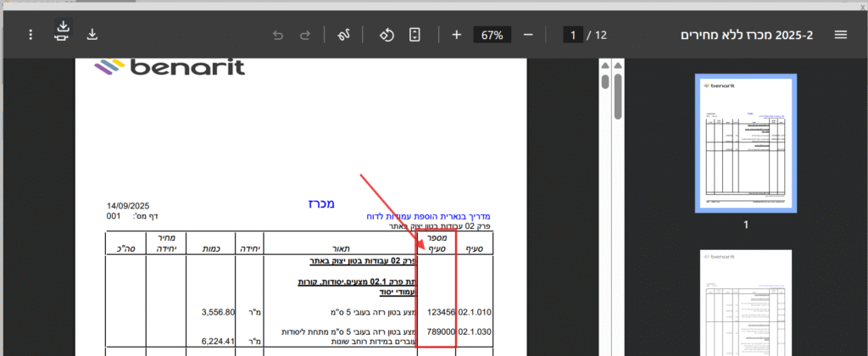Rotate the document with the rotate icon

pyautogui.click(x=386, y=35)
